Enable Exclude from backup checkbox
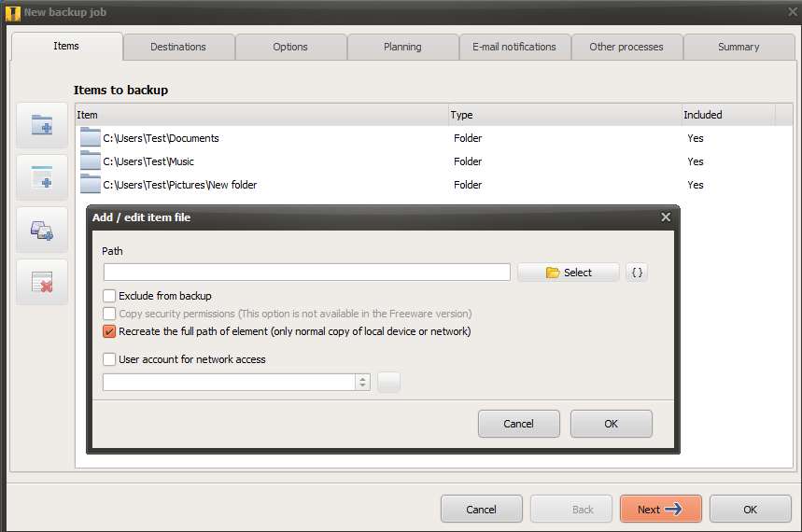The image size is (802, 532). coord(109,296)
